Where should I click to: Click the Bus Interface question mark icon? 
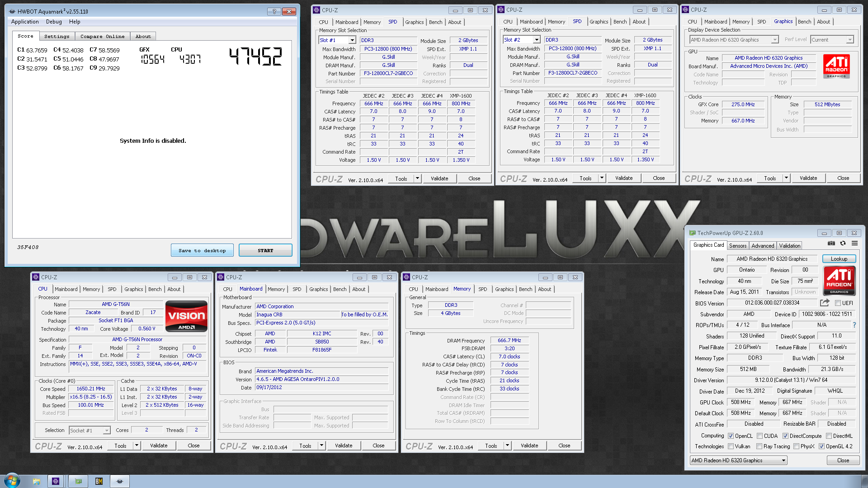(x=854, y=325)
